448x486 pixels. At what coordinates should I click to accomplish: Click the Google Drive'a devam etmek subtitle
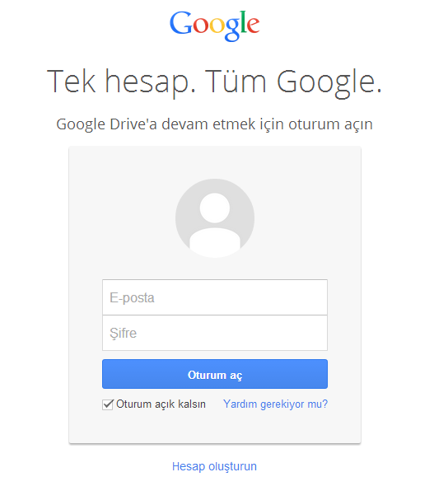pyautogui.click(x=214, y=124)
